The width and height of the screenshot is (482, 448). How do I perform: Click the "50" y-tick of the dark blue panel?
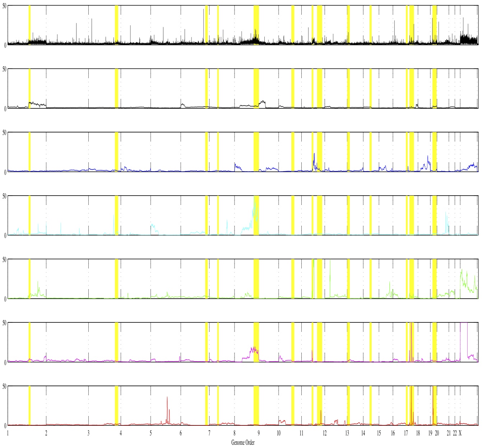[x=4, y=132]
